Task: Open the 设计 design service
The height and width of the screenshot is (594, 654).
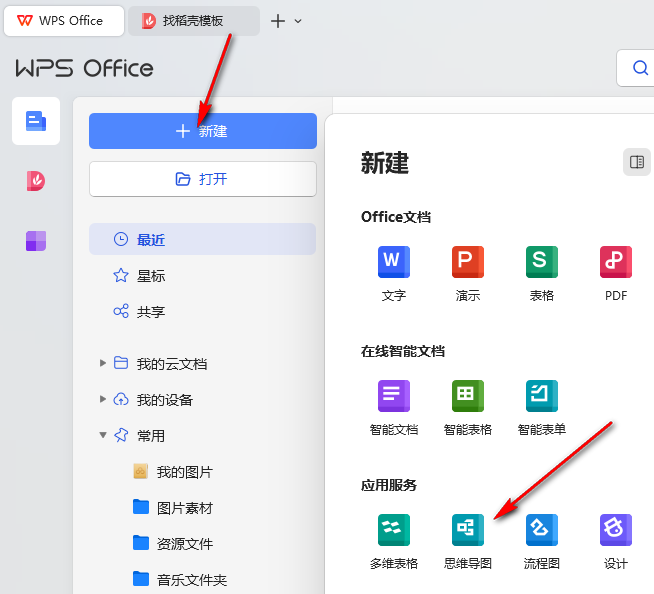Action: coord(616,542)
